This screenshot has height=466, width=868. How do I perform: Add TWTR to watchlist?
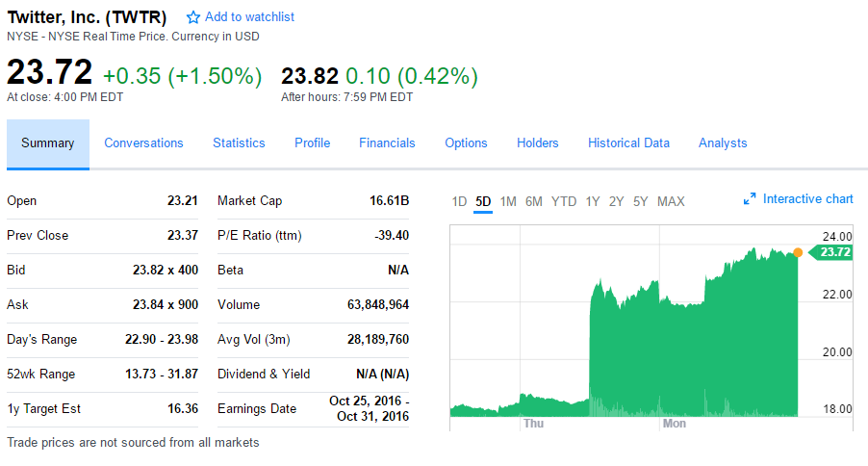tap(249, 17)
